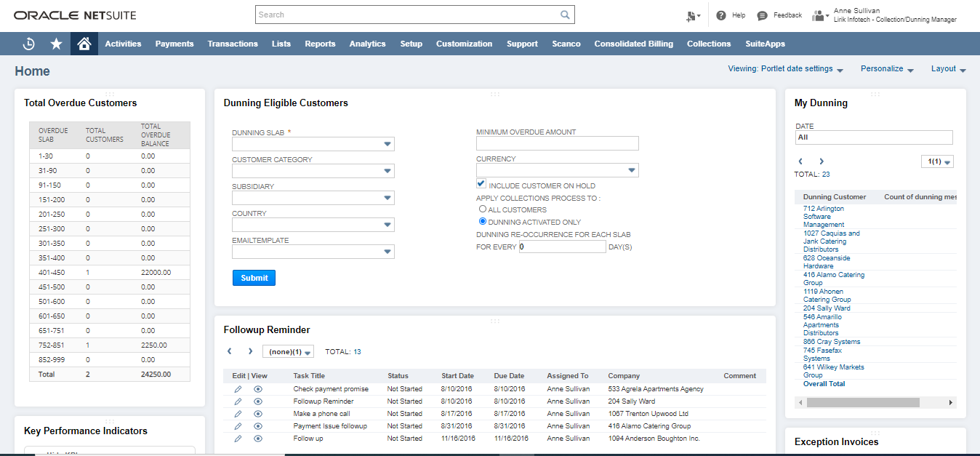Go to previous page in My Dunning
Screen dimensions: 980x456
(800, 161)
